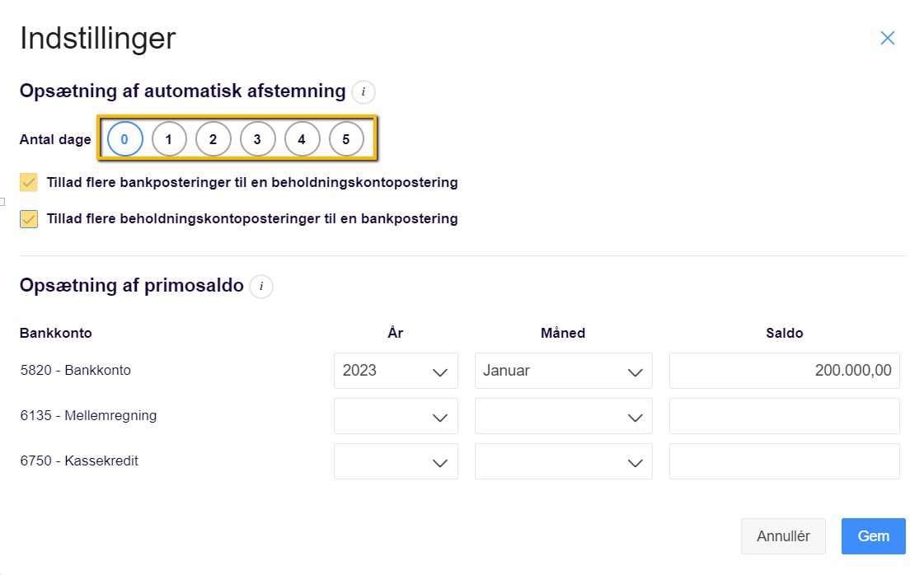Image resolution: width=924 pixels, height=575 pixels.
Task: Open the info tooltip for automatisk afstemning
Action: click(363, 92)
